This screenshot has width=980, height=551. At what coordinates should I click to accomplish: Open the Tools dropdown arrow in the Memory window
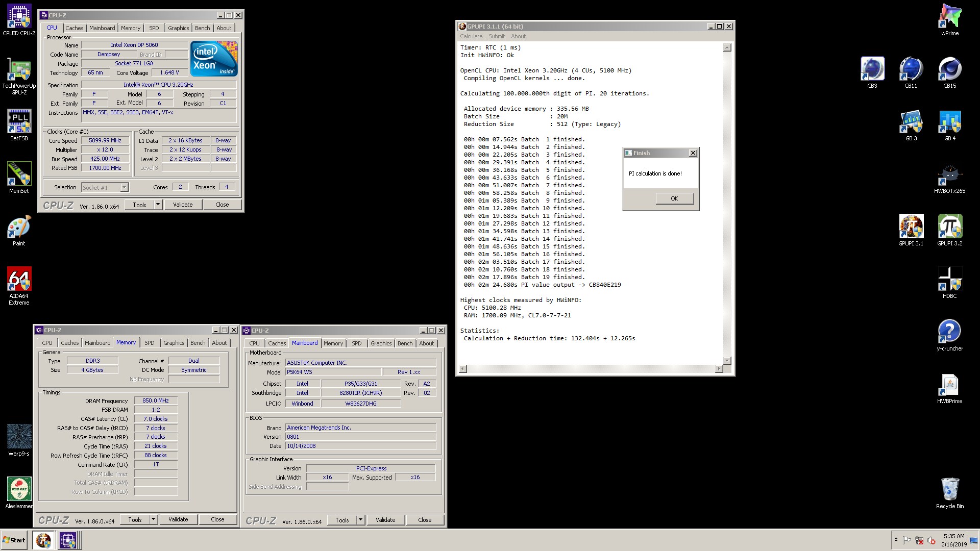point(153,519)
